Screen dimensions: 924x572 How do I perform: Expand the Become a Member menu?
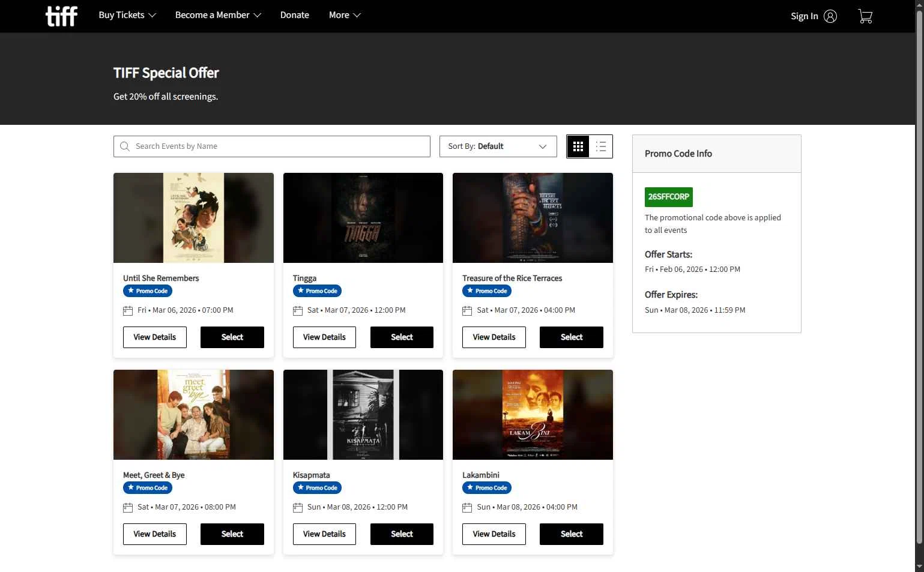(x=218, y=15)
